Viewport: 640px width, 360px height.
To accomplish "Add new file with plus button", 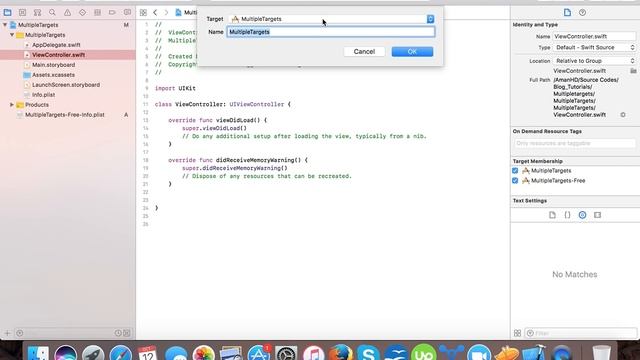I will (x=7, y=333).
